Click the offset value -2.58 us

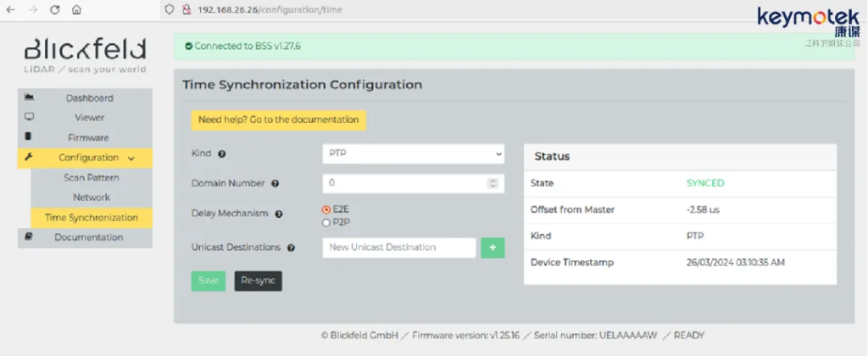pyautogui.click(x=703, y=210)
